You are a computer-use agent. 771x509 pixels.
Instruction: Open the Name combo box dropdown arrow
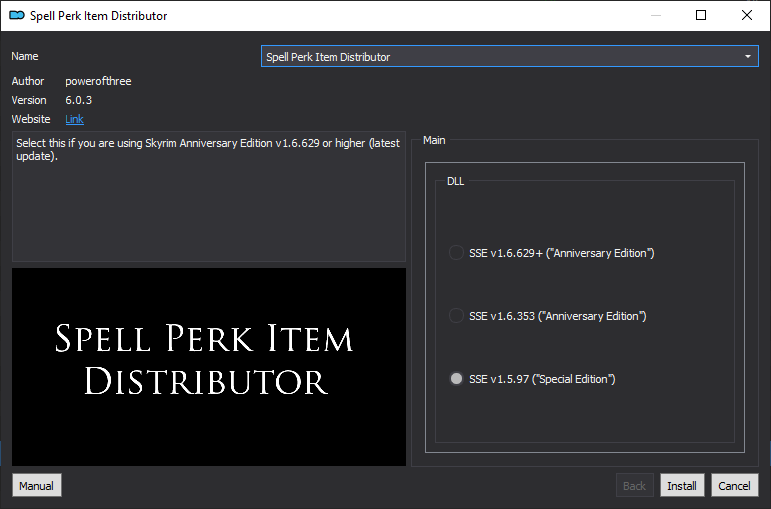pos(747,57)
